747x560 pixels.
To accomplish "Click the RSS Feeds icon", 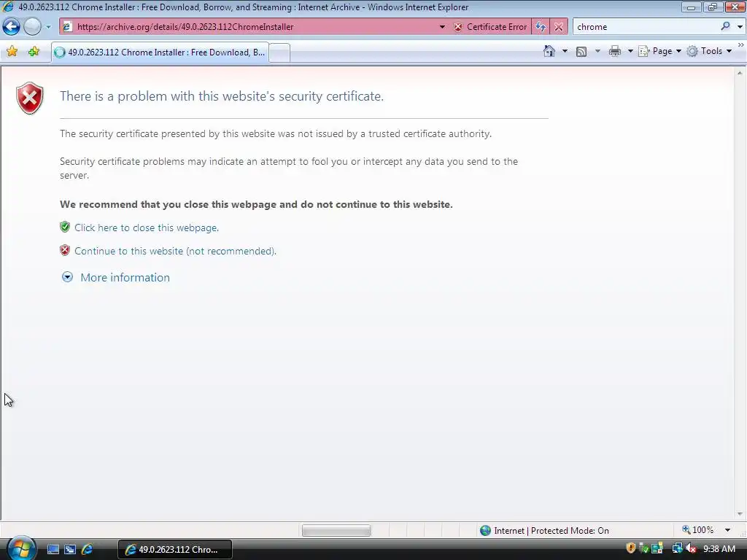I will pos(581,52).
